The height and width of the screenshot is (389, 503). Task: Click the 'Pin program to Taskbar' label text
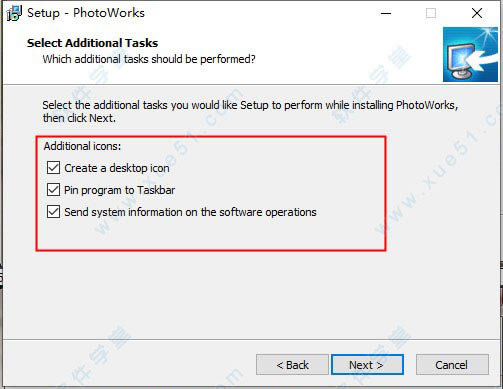pyautogui.click(x=119, y=190)
